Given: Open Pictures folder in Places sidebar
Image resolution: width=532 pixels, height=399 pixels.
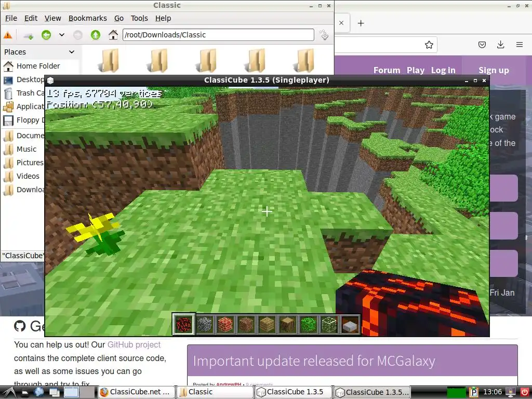Looking at the screenshot, I should [23, 163].
